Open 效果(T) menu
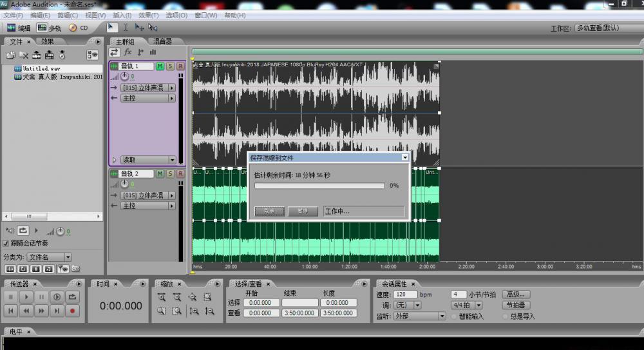 pos(148,15)
